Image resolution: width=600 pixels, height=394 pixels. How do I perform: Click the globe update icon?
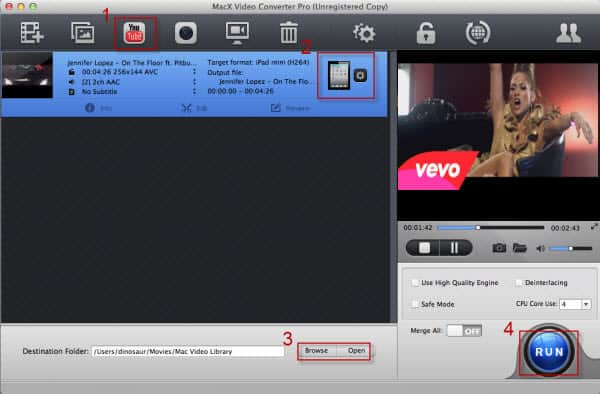click(x=478, y=33)
